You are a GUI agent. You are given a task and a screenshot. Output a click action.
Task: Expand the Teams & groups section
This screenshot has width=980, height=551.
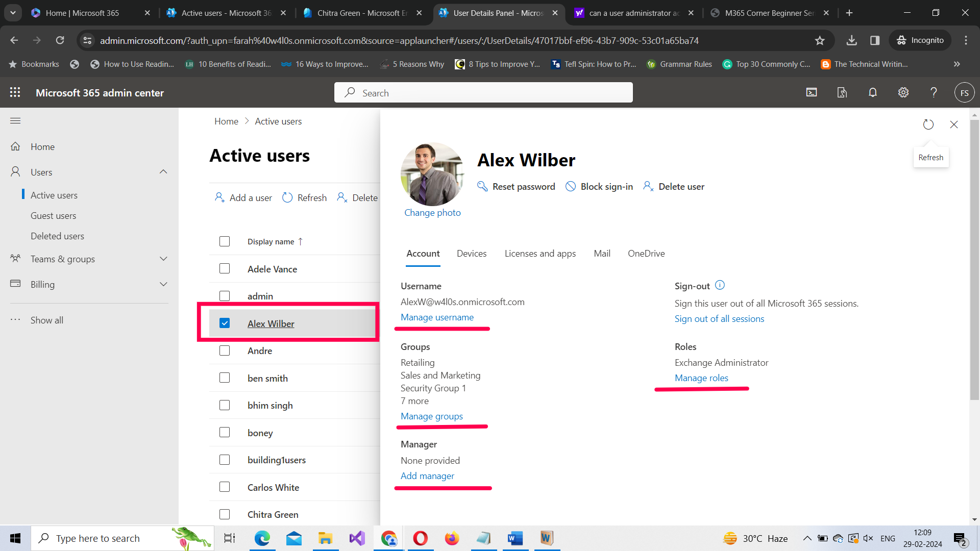[163, 259]
